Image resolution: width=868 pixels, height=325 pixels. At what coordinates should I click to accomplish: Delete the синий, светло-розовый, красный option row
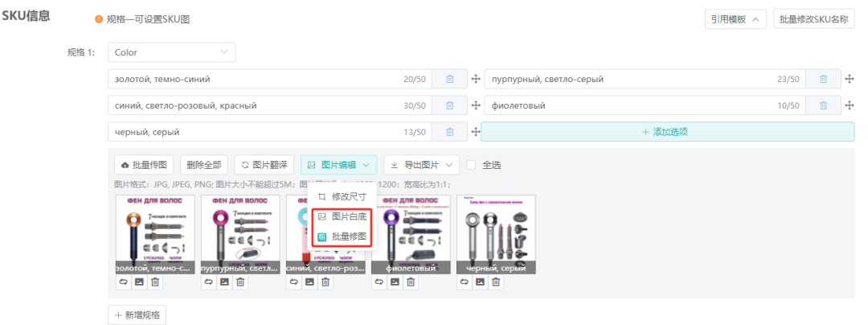pos(449,105)
